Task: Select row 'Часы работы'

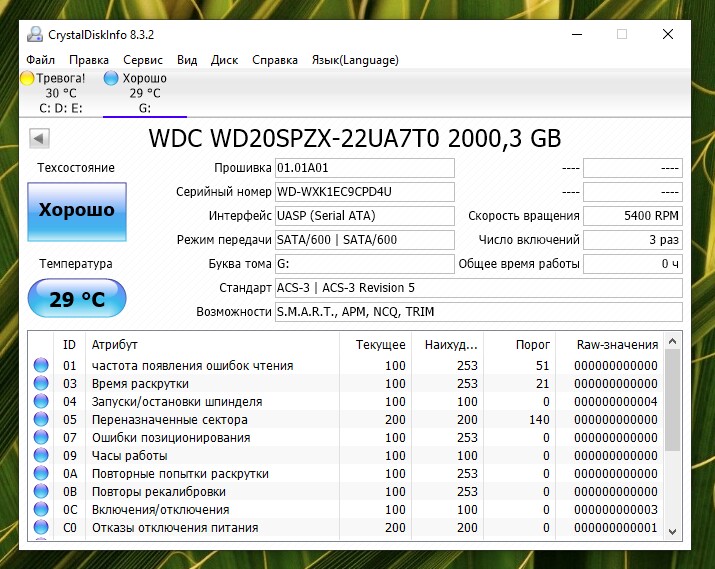Action: point(347,455)
